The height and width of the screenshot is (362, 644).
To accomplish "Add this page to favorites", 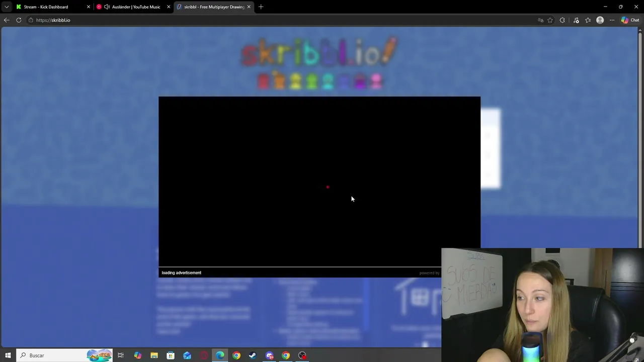I will pyautogui.click(x=550, y=20).
